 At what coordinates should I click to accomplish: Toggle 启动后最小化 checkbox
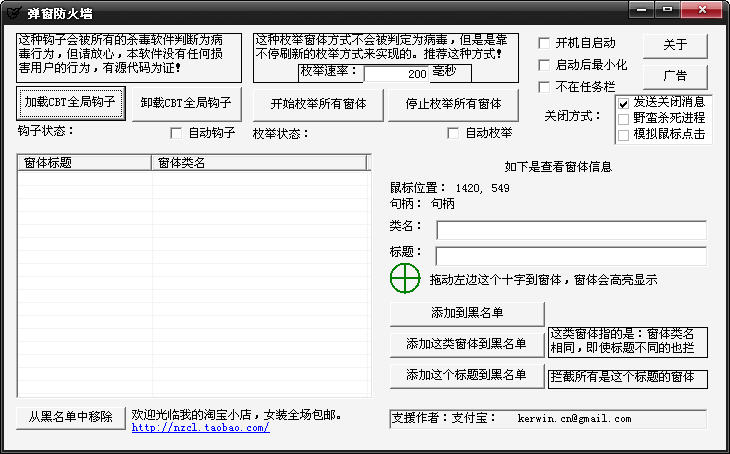pyautogui.click(x=545, y=65)
